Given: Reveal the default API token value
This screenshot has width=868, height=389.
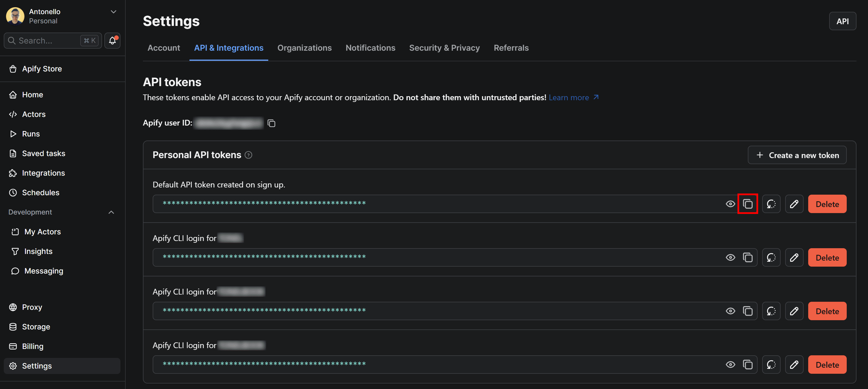Looking at the screenshot, I should tap(730, 204).
